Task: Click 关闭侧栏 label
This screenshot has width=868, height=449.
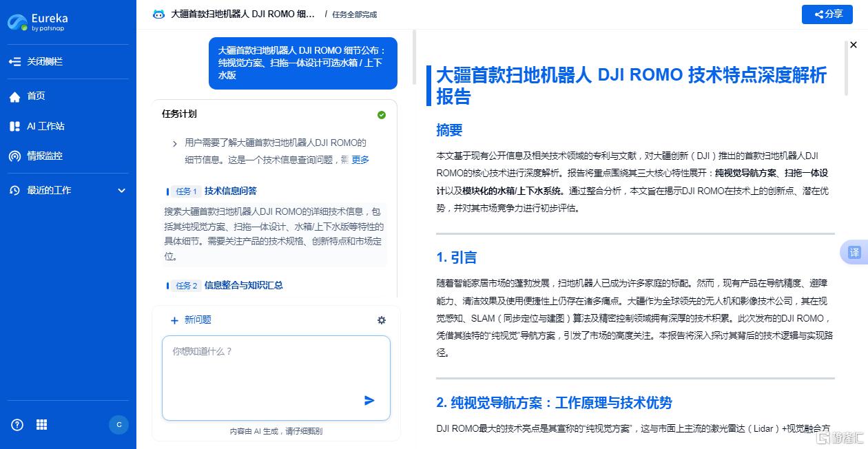Action: [x=45, y=61]
